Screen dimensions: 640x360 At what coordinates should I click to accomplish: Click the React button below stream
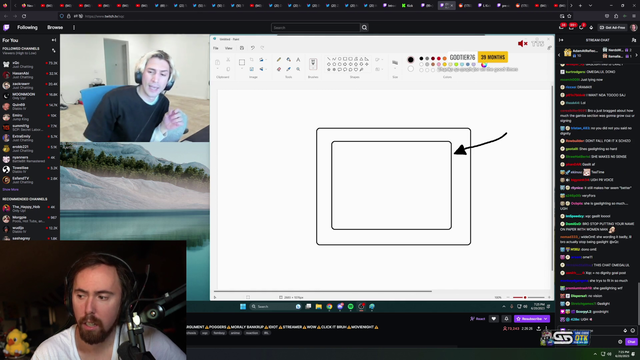tap(478, 319)
